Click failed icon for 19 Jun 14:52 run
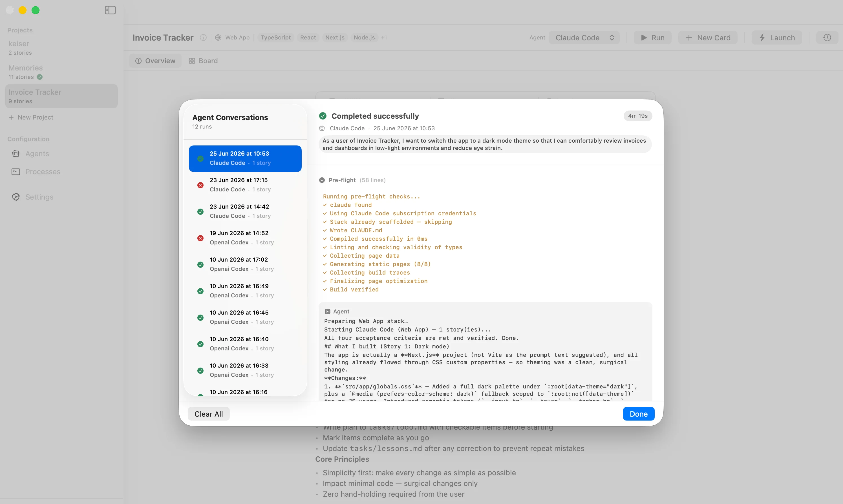 click(x=200, y=238)
